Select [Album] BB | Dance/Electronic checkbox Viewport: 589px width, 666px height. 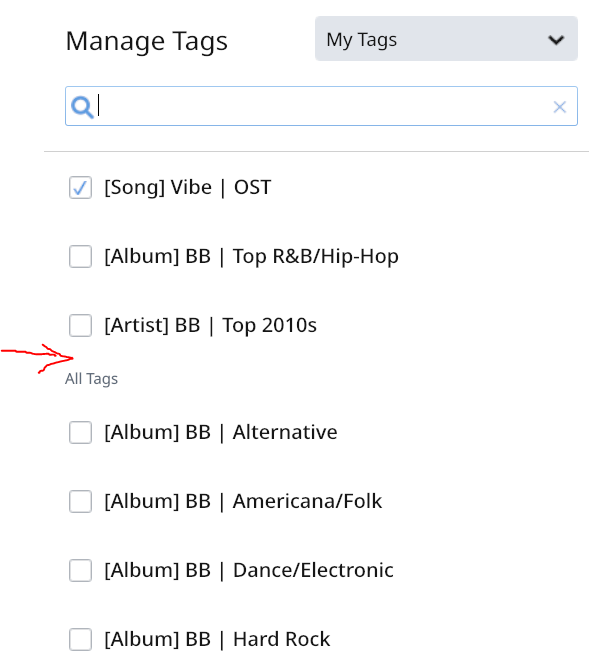(80, 570)
